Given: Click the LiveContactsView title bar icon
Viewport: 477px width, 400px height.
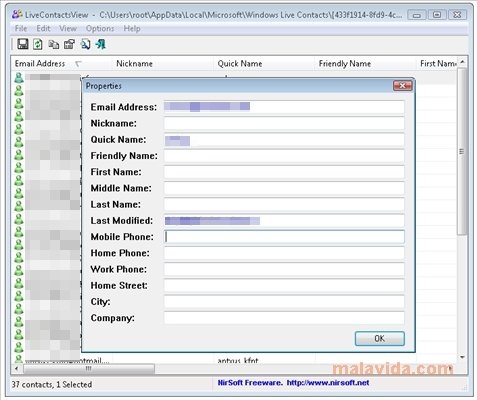Looking at the screenshot, I should [x=17, y=14].
